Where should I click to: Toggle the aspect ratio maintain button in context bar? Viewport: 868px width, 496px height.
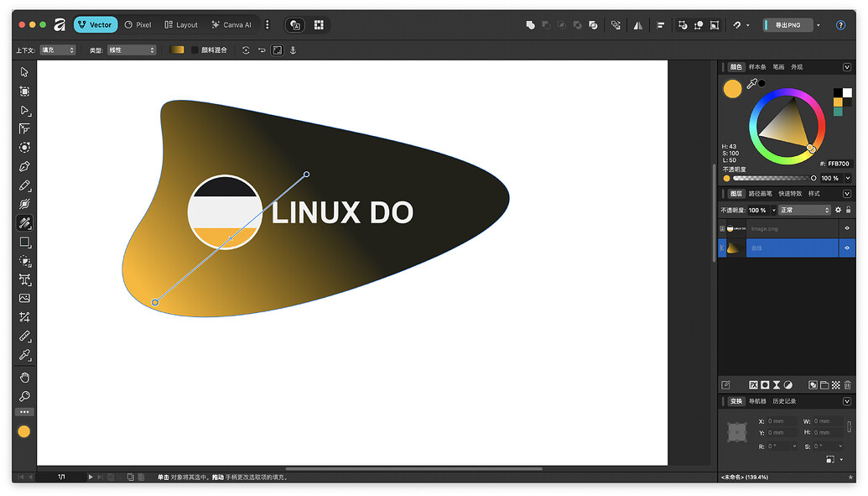click(x=278, y=50)
